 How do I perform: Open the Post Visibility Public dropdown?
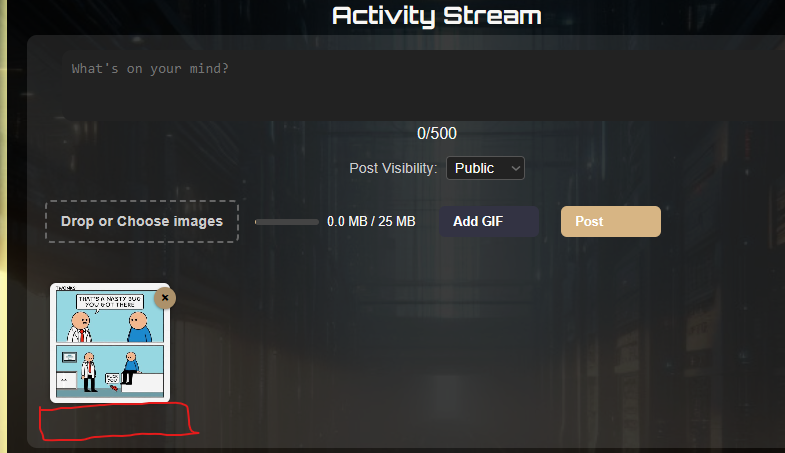tap(485, 168)
